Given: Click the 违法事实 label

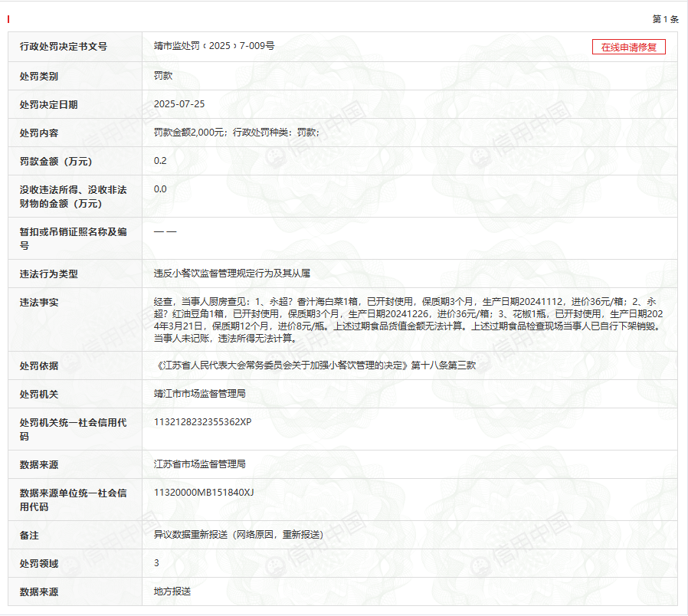Looking at the screenshot, I should tap(38, 303).
